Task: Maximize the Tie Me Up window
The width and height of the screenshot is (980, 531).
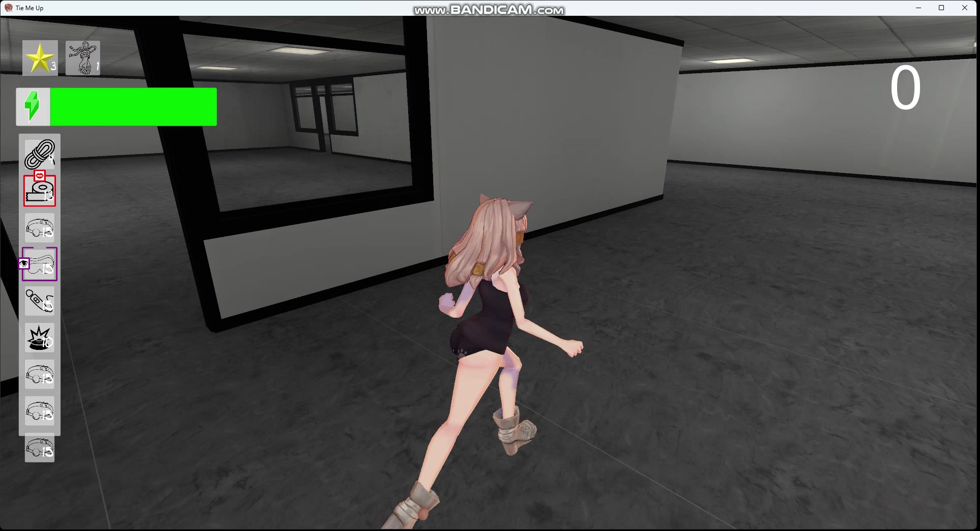Action: tap(941, 8)
